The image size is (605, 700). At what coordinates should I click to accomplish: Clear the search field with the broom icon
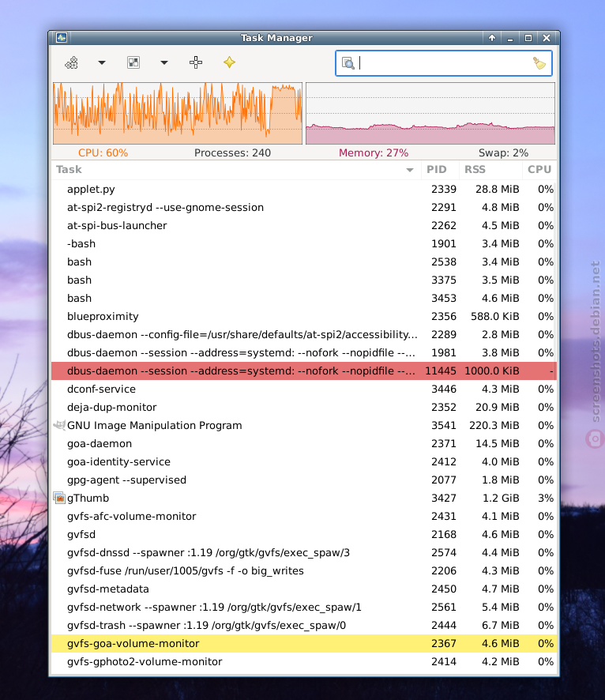click(540, 63)
